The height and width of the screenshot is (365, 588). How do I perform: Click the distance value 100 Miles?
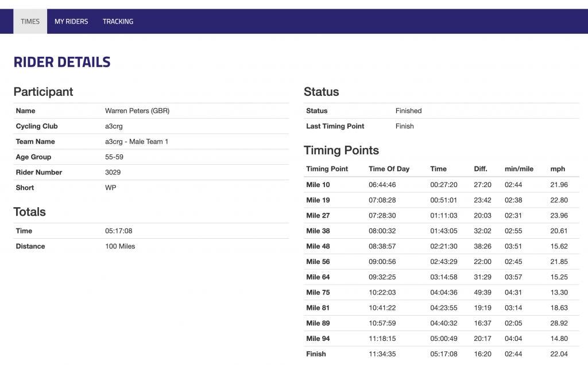click(x=120, y=246)
